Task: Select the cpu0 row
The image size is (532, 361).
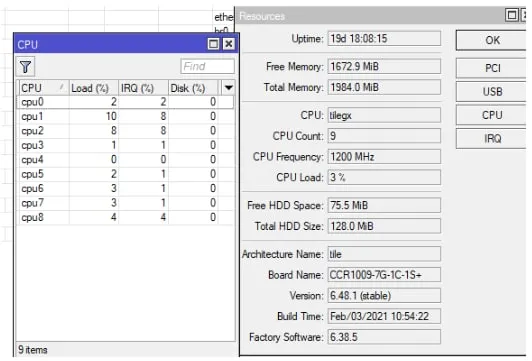Action: [125, 102]
